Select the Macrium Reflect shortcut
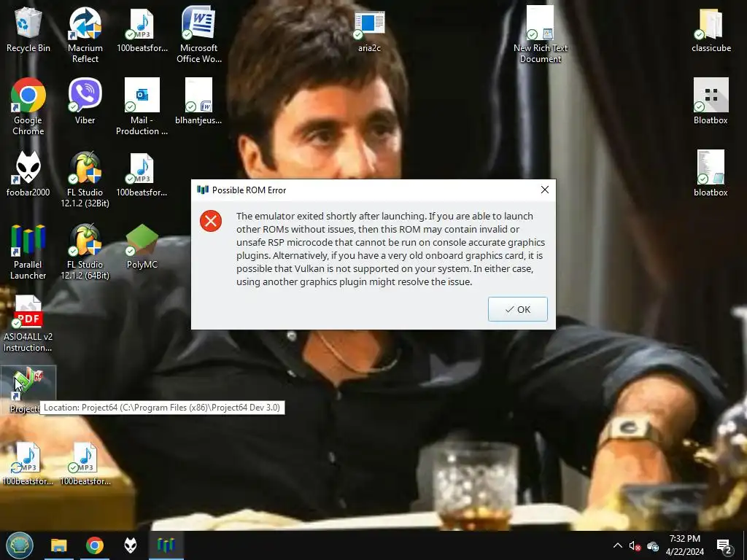This screenshot has height=560, width=747. (x=85, y=35)
